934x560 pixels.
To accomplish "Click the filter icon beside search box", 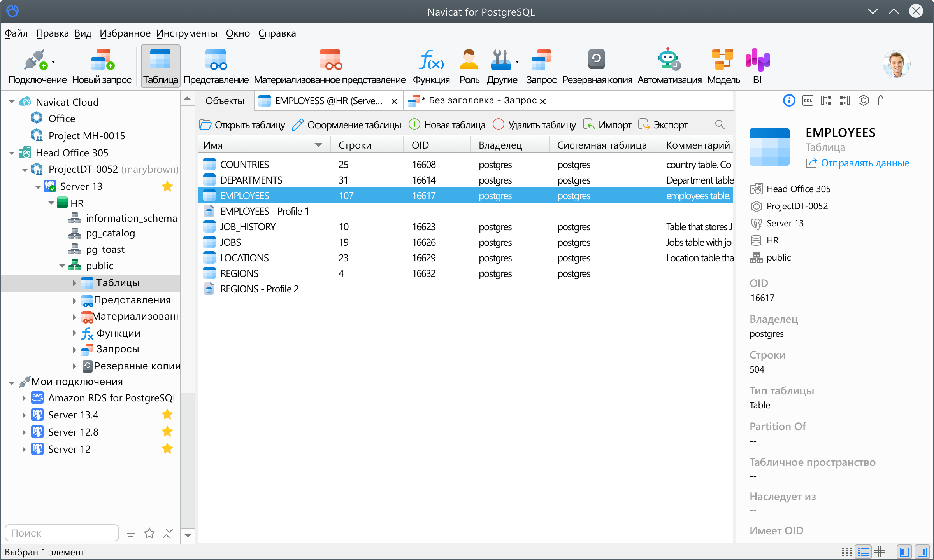I will 131,533.
